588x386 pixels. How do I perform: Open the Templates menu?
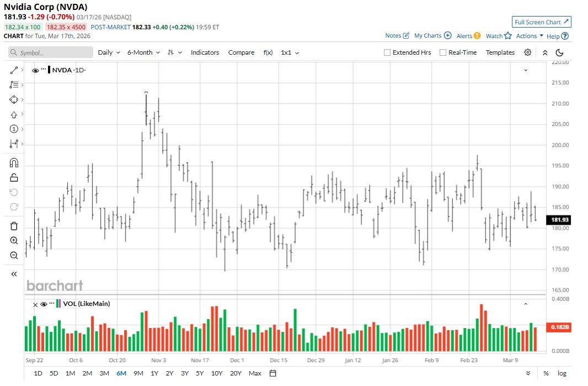(x=500, y=52)
